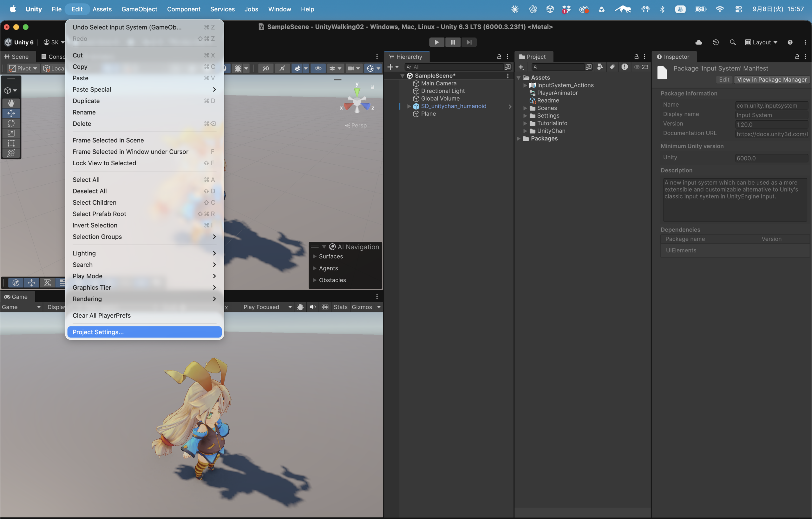Select the Rotate tool
The height and width of the screenshot is (519, 812).
11,123
